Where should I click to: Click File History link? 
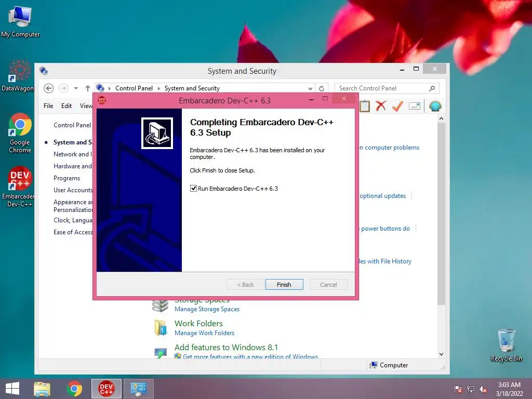click(385, 261)
